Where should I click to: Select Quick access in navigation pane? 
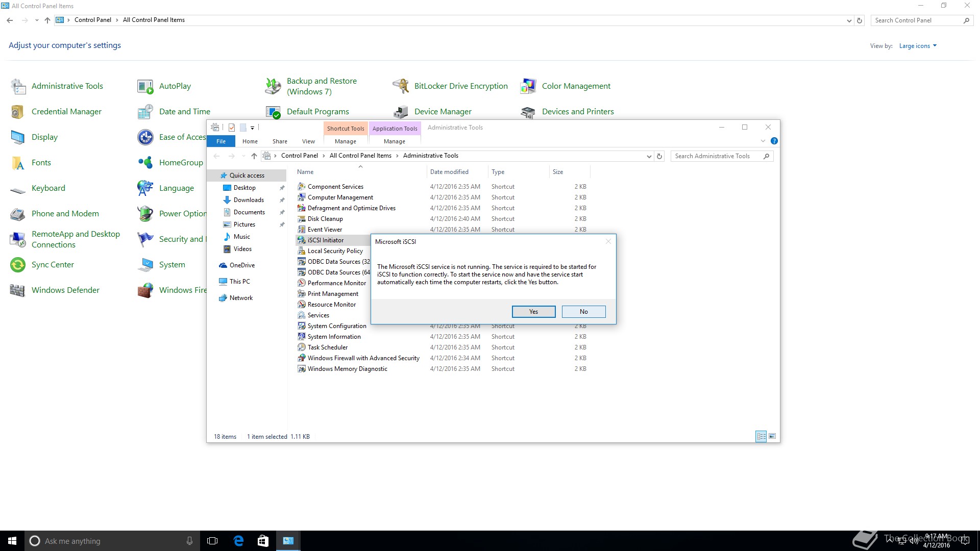[x=247, y=176]
